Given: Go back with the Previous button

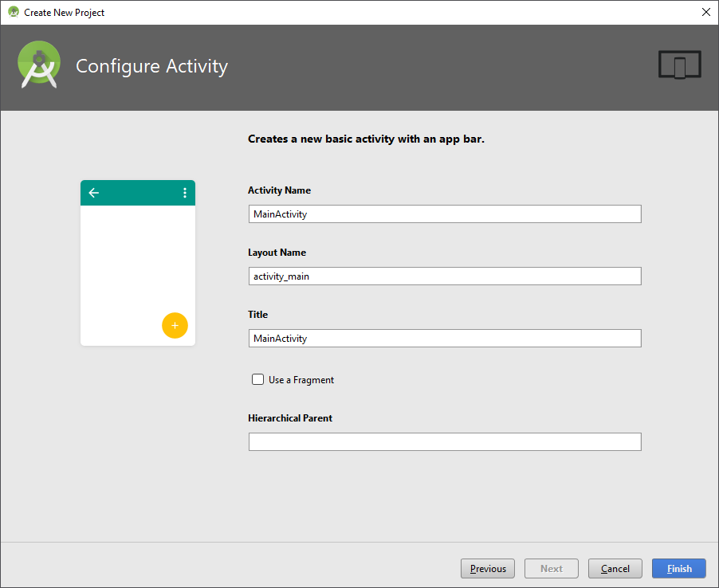Looking at the screenshot, I should click(488, 569).
